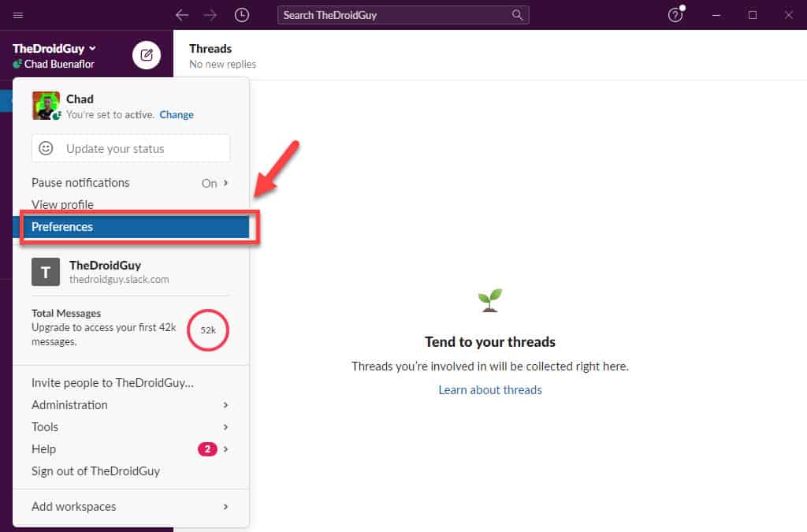
Task: Expand the Help submenu arrow
Action: (x=225, y=449)
